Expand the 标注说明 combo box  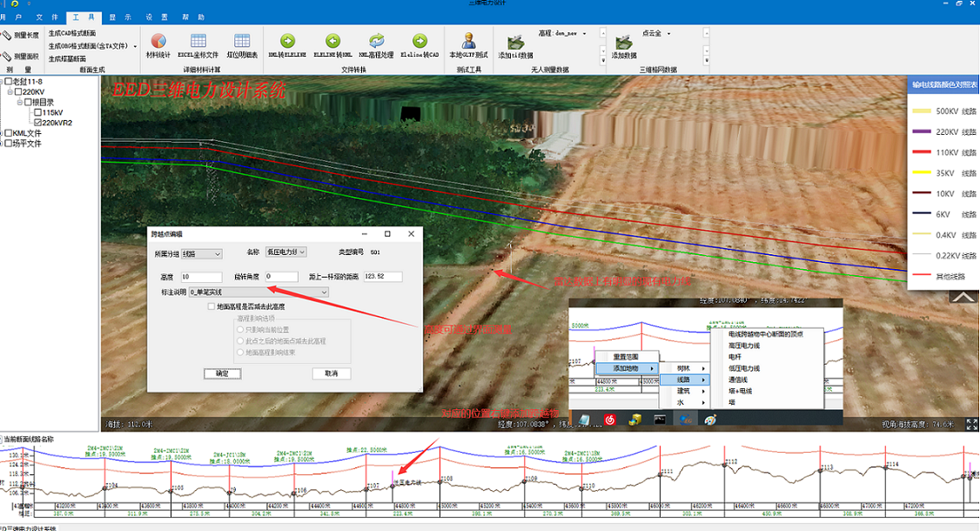[324, 292]
